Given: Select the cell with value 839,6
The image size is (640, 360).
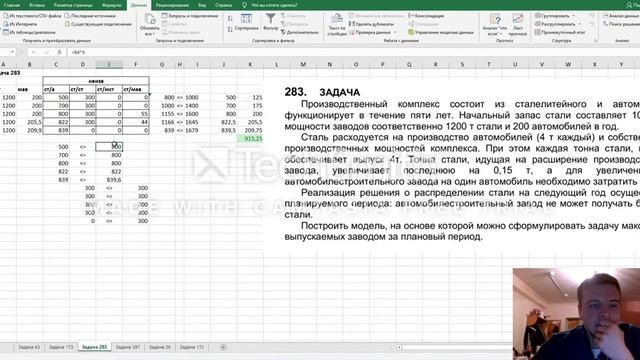Looking at the screenshot, I should point(109,180).
